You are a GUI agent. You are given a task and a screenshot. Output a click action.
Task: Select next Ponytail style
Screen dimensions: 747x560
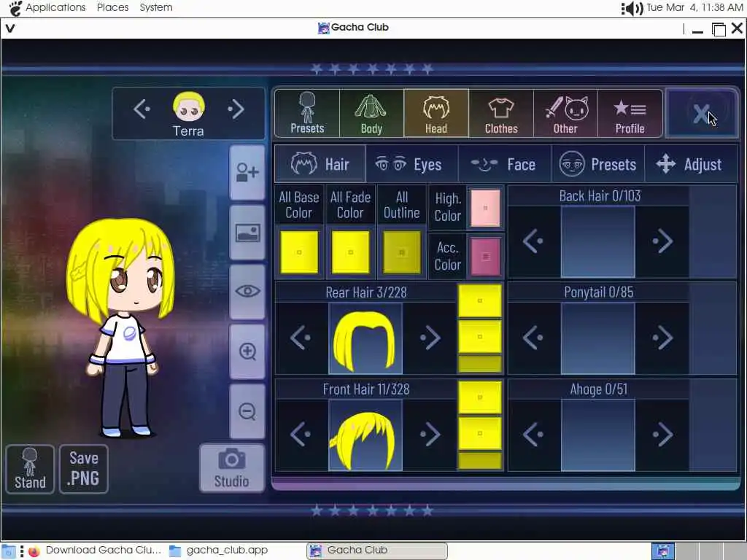[x=662, y=338]
